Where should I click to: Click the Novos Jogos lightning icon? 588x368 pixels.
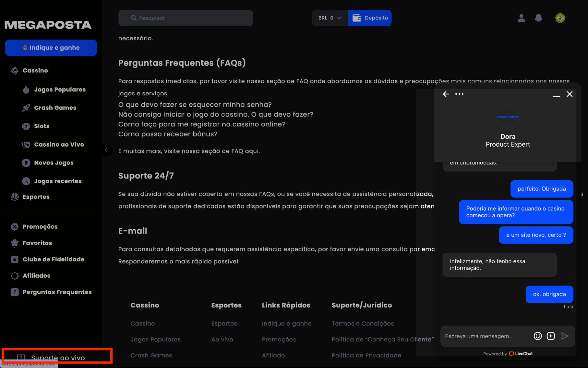26,163
